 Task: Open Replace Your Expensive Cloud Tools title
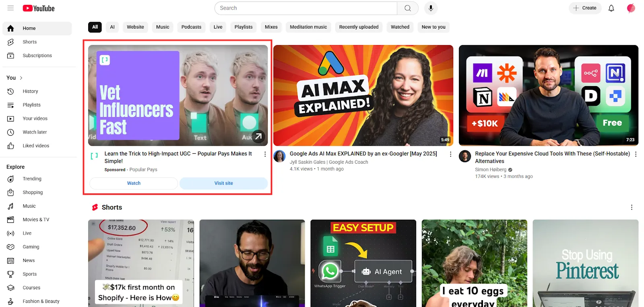point(552,157)
